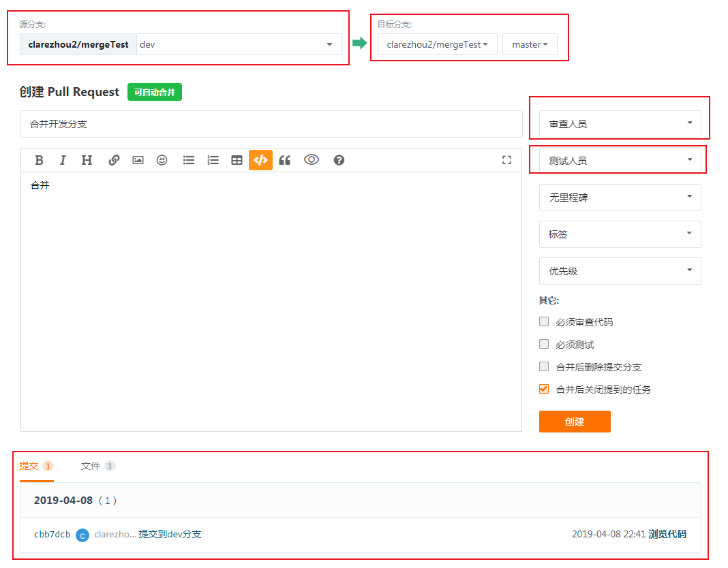
Task: Click the orange 创建 button
Action: coord(575,422)
